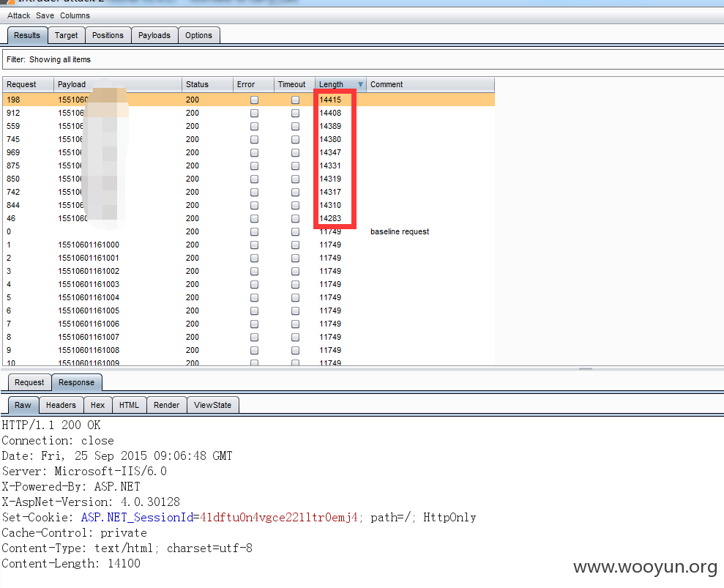
Task: Select request row 559
Action: click(248, 126)
